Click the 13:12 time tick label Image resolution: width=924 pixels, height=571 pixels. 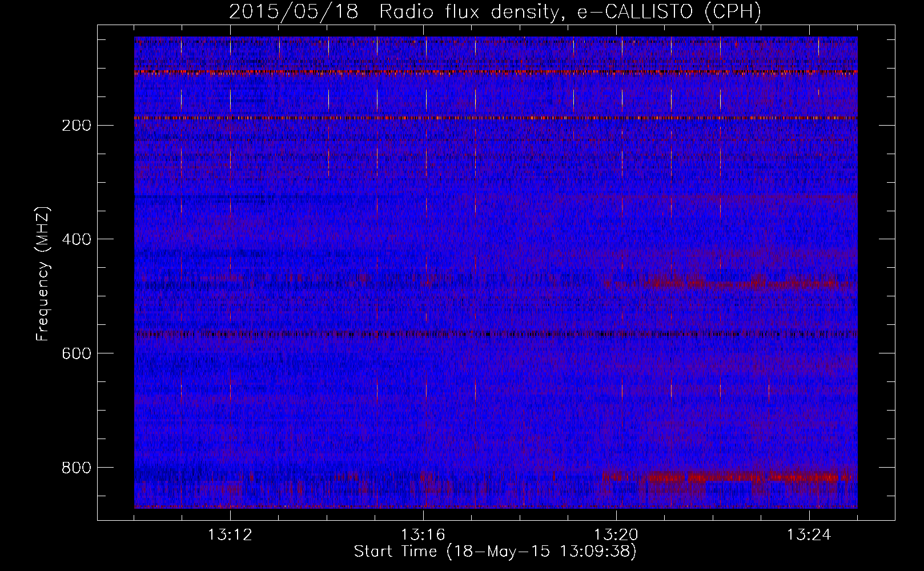click(230, 535)
